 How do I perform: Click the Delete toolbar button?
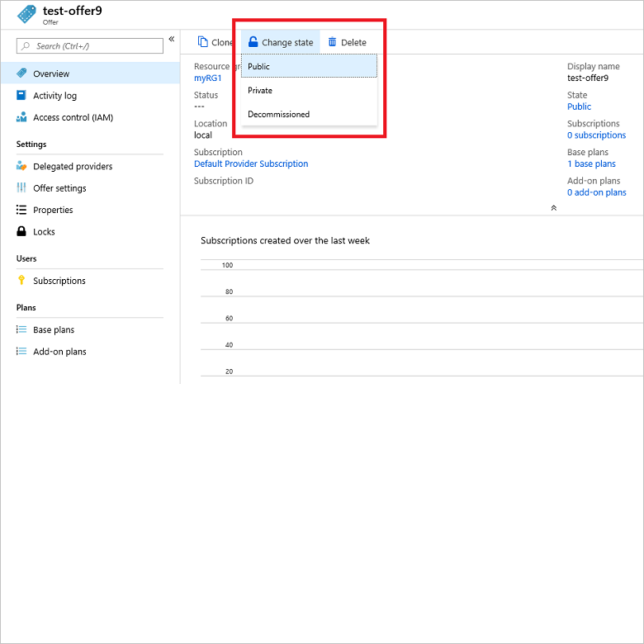(x=347, y=42)
